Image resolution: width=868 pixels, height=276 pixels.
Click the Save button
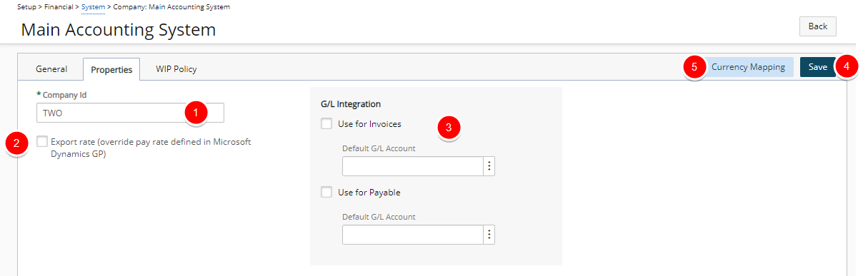click(817, 67)
